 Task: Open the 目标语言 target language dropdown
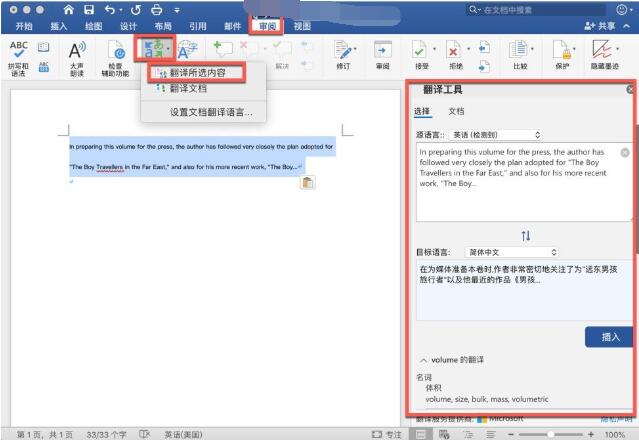coord(510,253)
